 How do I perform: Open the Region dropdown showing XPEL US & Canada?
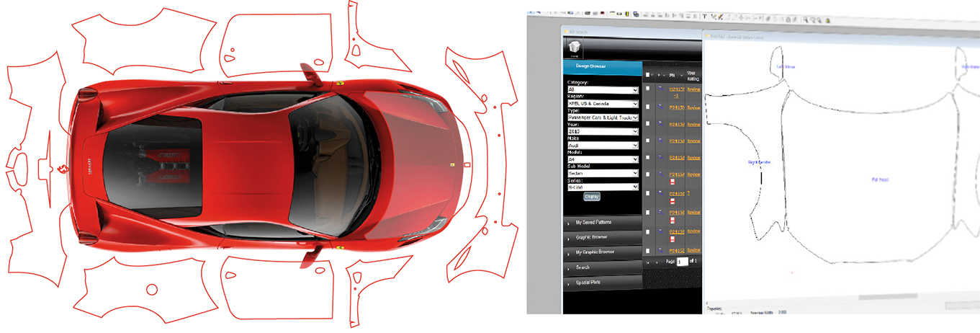click(x=603, y=104)
